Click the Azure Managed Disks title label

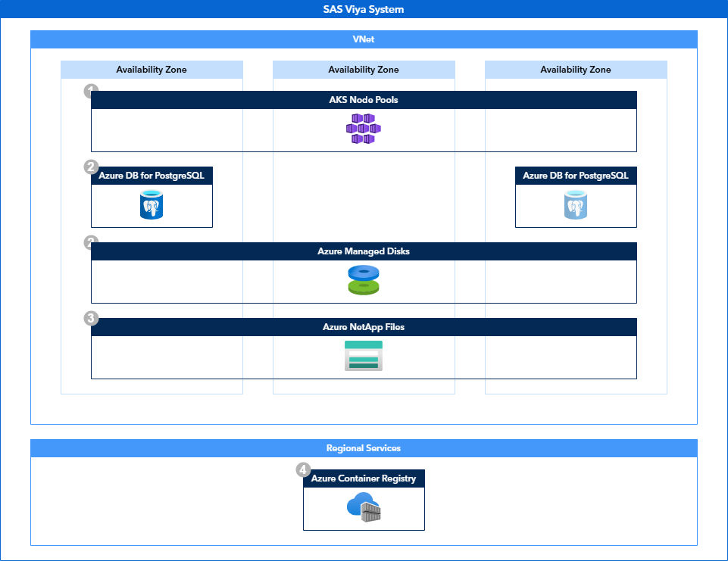[364, 251]
